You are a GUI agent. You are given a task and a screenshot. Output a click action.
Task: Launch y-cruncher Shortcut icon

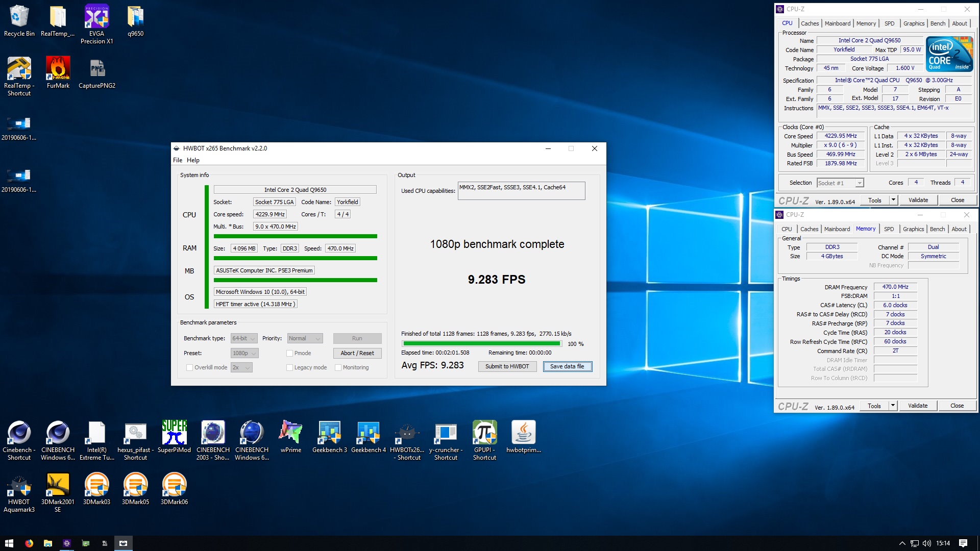[x=446, y=441]
